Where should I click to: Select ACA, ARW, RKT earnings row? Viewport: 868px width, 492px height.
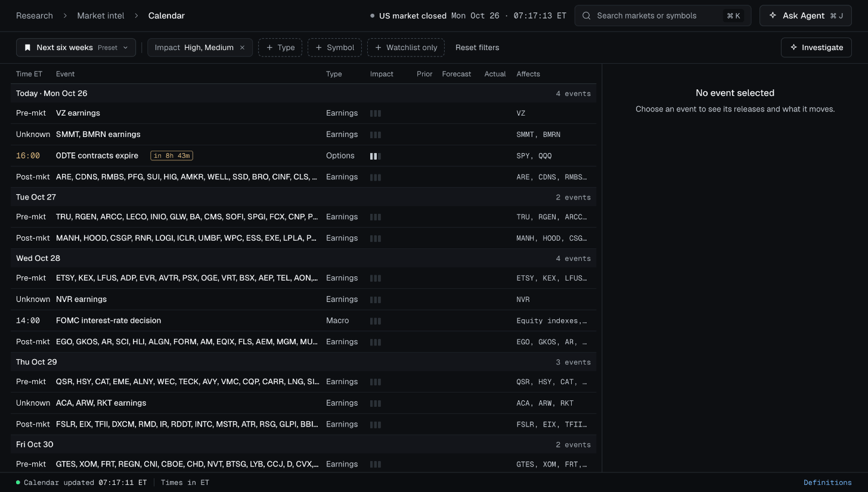303,403
